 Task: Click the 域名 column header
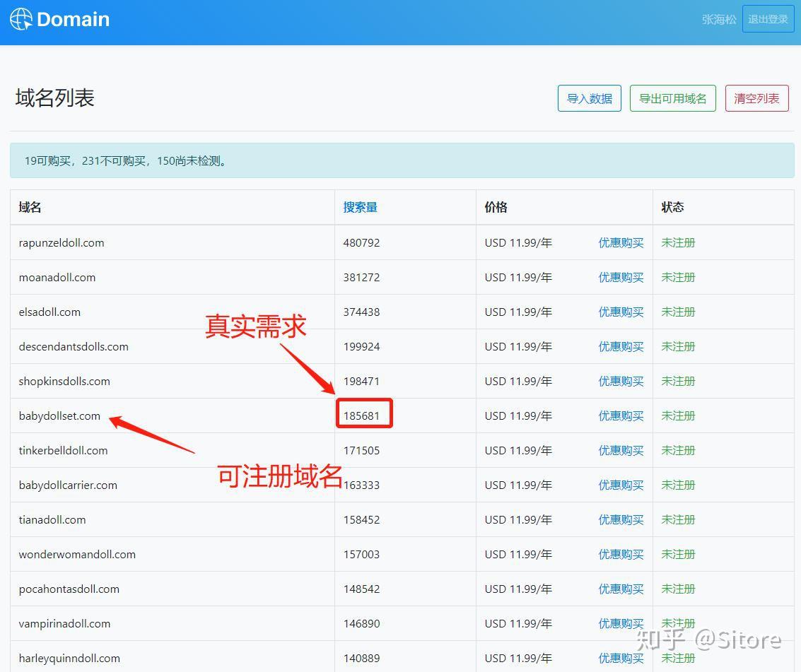[x=30, y=207]
